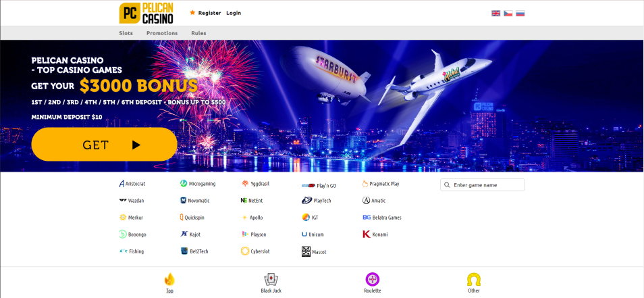Open the Aristocrat provider link
Screen dimensions: 644x298
click(x=133, y=184)
